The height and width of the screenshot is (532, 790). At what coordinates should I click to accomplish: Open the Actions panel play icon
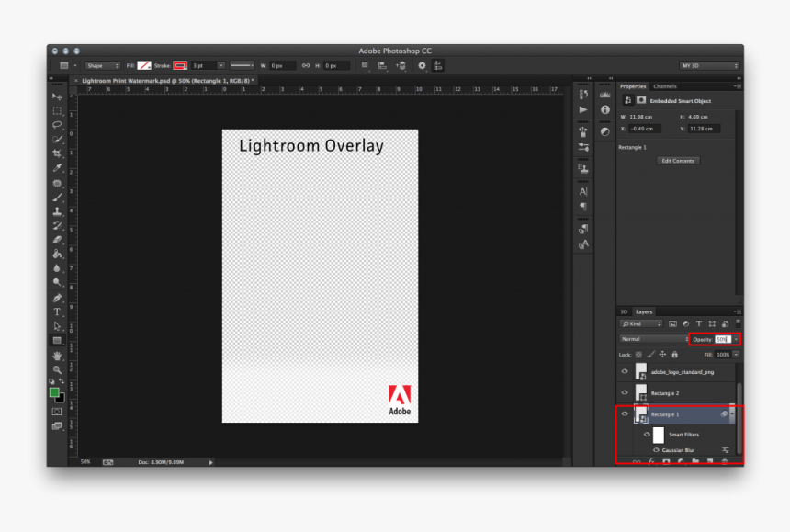tap(583, 110)
